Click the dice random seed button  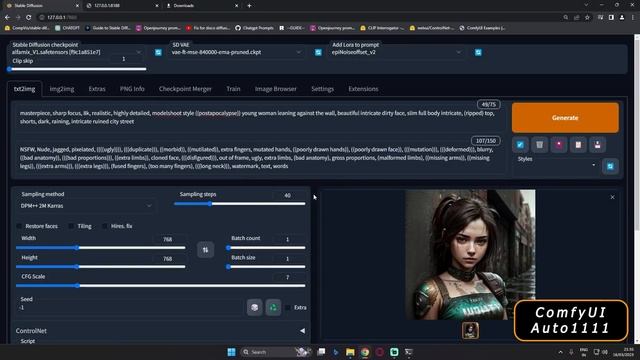pos(255,307)
